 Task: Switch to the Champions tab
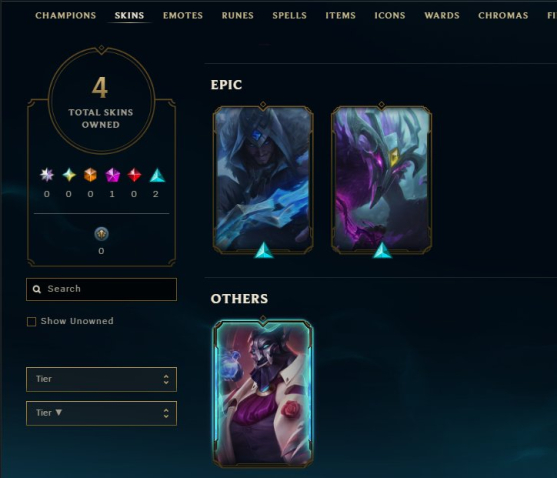pos(66,16)
